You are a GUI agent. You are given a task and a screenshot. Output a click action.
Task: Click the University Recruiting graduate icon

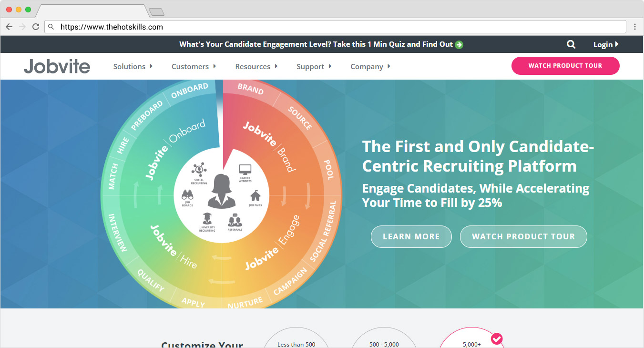[x=207, y=218]
